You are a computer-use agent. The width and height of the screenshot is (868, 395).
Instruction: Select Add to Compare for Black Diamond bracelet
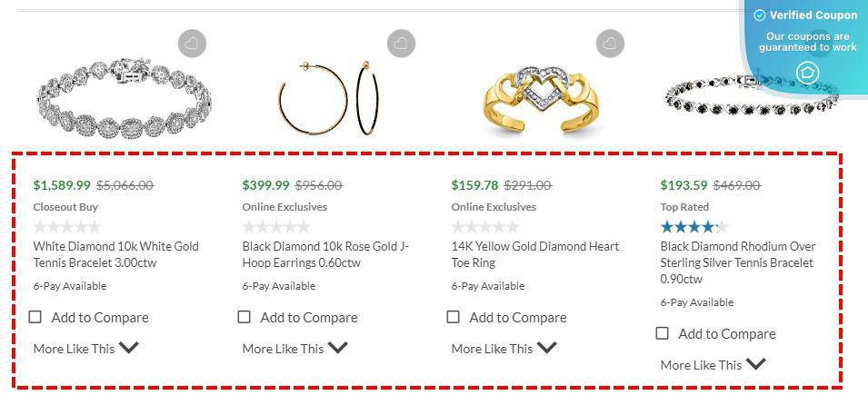pyautogui.click(x=663, y=333)
